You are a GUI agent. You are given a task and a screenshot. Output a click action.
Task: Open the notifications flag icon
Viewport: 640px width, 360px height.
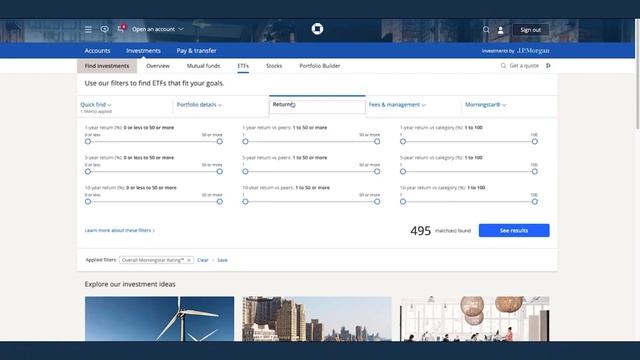121,29
